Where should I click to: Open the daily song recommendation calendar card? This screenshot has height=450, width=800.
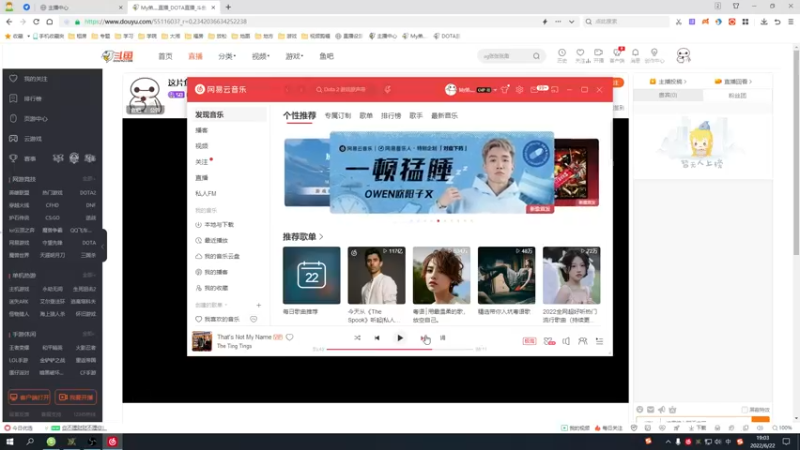pos(311,276)
